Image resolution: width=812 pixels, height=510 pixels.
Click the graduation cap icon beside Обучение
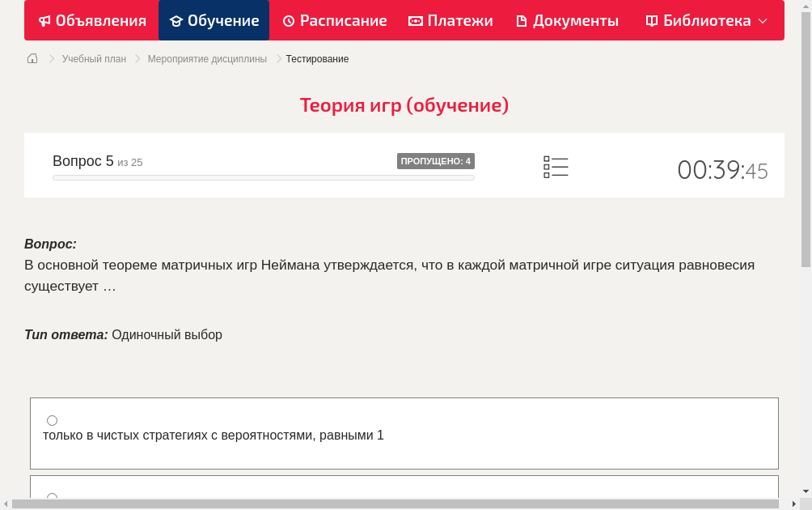click(x=176, y=21)
